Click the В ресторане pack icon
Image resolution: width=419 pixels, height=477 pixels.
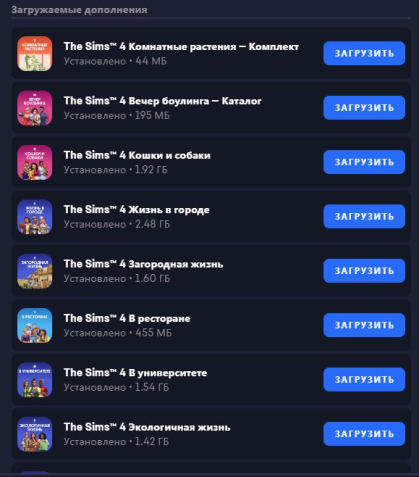coord(35,325)
